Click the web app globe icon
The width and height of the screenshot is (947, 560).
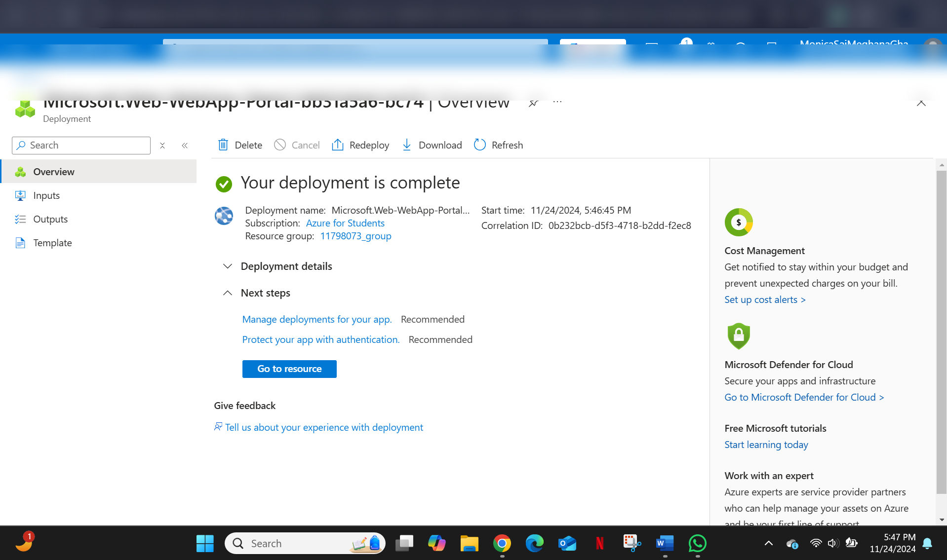pyautogui.click(x=224, y=216)
